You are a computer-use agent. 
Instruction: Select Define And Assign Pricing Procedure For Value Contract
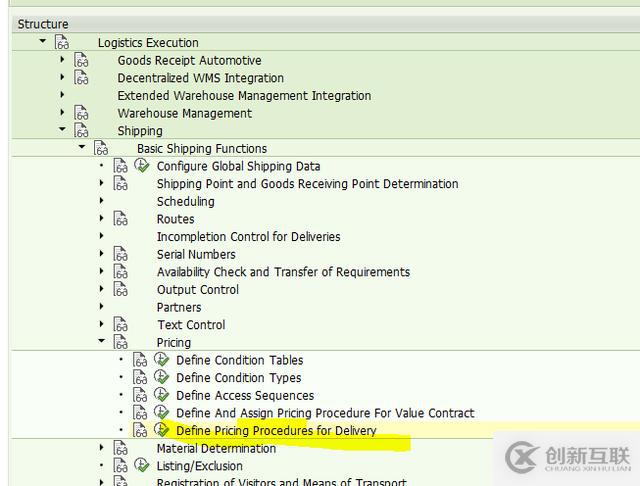pos(325,413)
